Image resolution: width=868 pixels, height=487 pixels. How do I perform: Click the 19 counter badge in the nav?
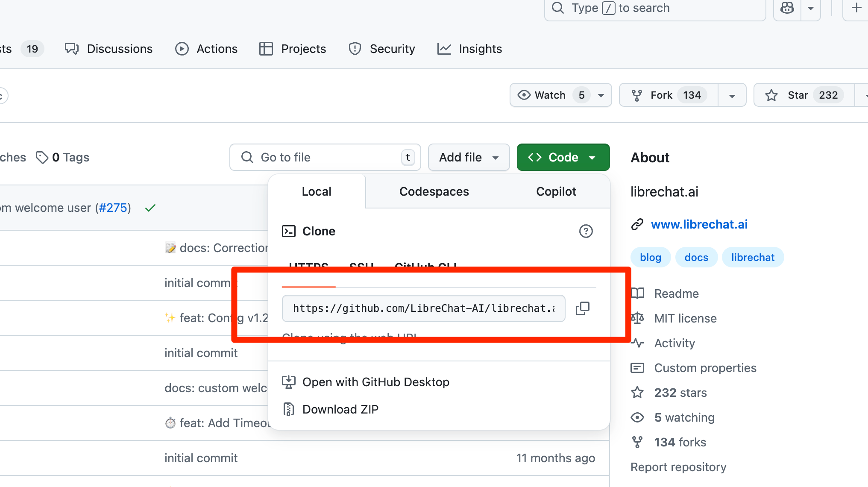pos(32,49)
